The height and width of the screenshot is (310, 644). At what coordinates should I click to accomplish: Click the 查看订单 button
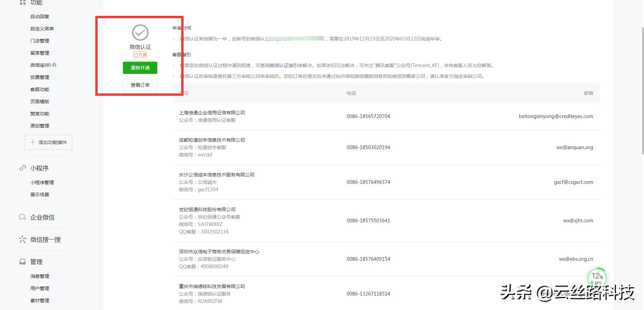140,85
